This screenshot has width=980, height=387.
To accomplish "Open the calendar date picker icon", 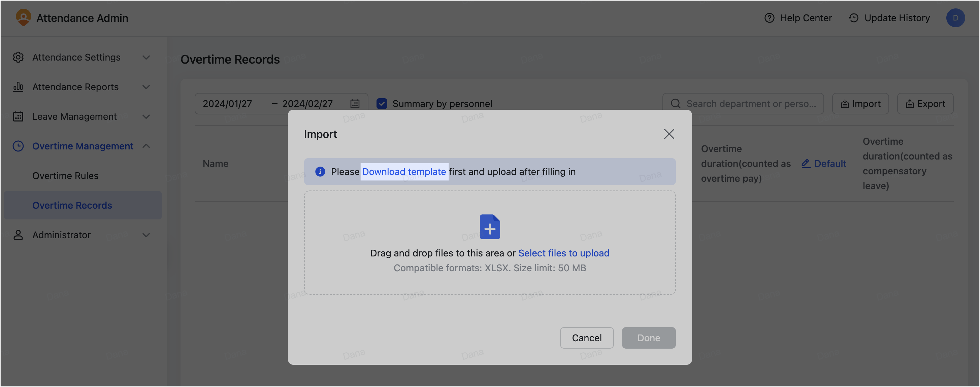I will pyautogui.click(x=355, y=103).
